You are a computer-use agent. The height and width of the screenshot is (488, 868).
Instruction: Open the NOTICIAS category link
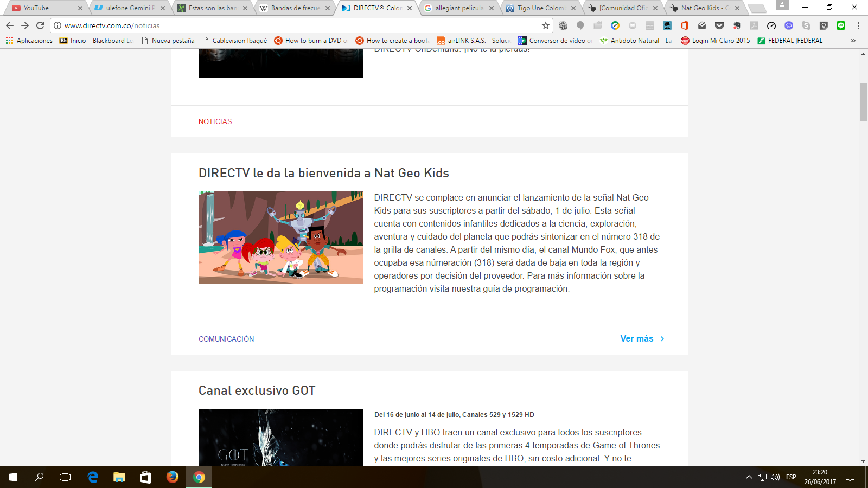[x=215, y=121]
